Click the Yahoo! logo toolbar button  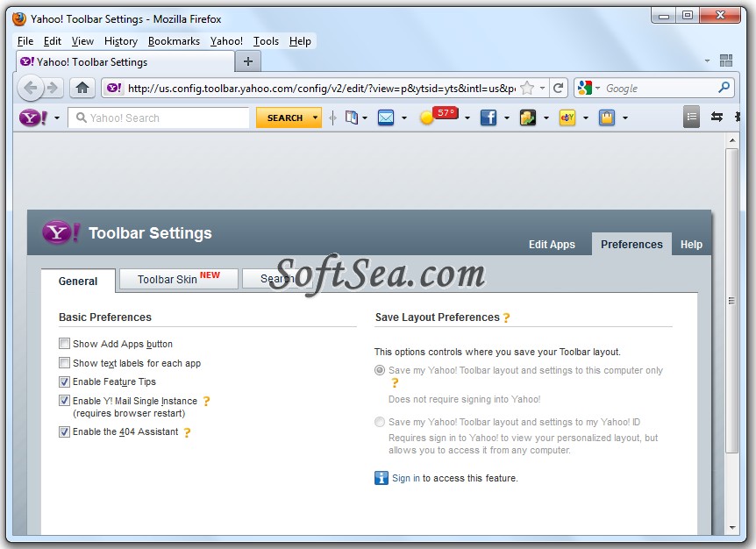(32, 118)
